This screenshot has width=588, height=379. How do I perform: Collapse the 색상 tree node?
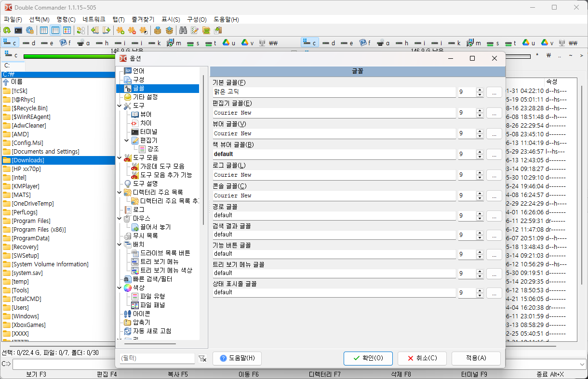point(120,288)
